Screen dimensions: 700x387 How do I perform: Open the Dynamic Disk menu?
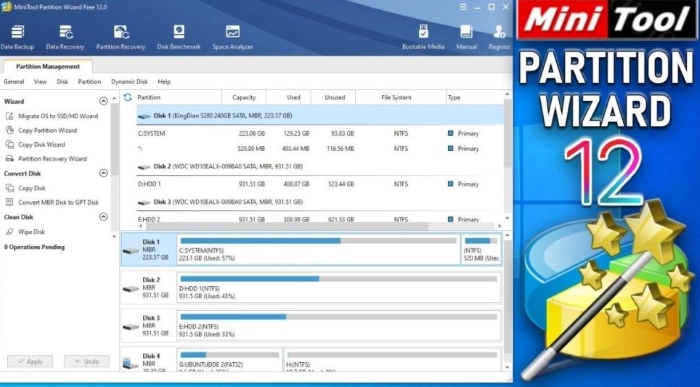129,82
